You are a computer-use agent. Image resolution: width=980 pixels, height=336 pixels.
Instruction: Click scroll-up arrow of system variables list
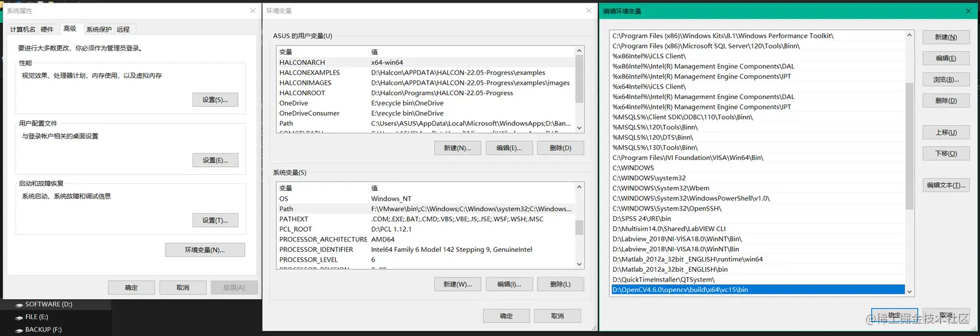point(579,187)
